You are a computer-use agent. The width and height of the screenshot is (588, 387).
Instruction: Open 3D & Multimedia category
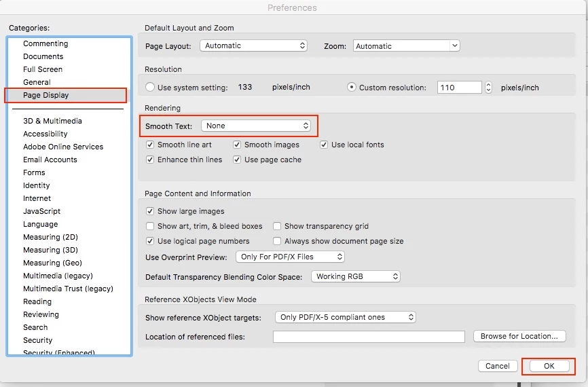pyautogui.click(x=52, y=121)
